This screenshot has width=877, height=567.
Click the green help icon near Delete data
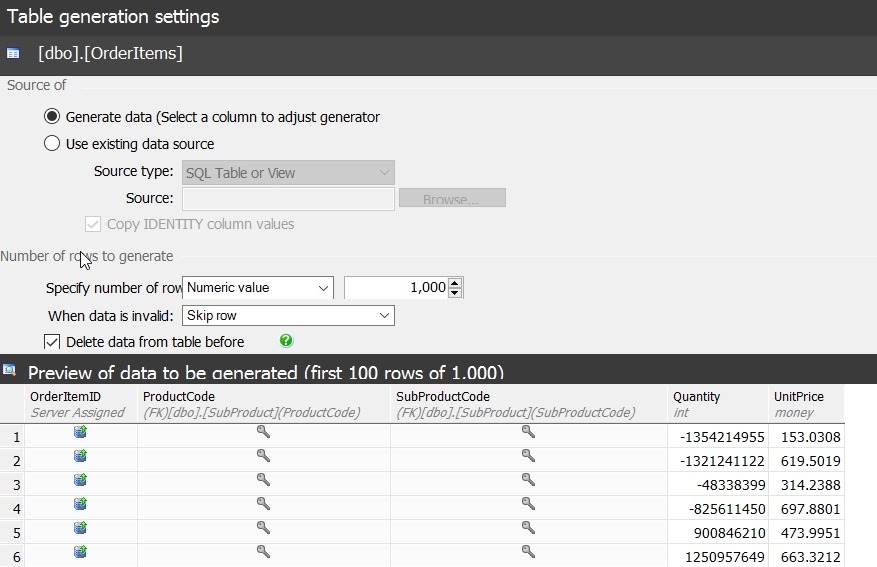pos(286,341)
